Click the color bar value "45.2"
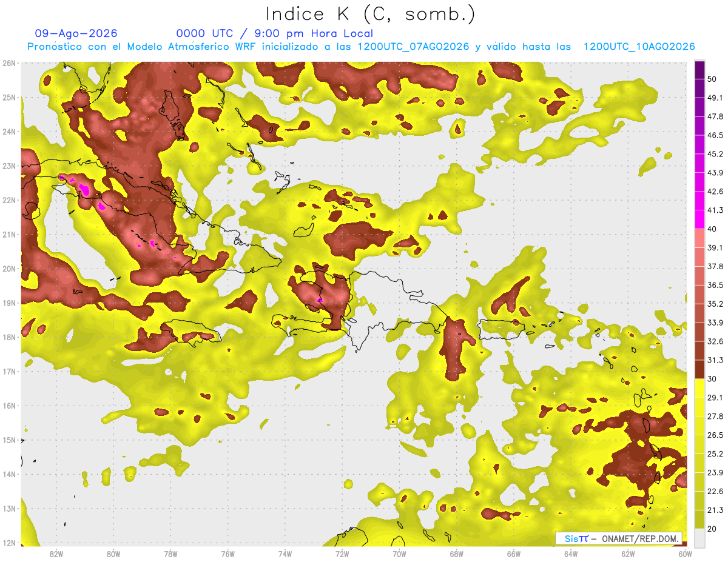The width and height of the screenshot is (728, 562). click(x=715, y=153)
